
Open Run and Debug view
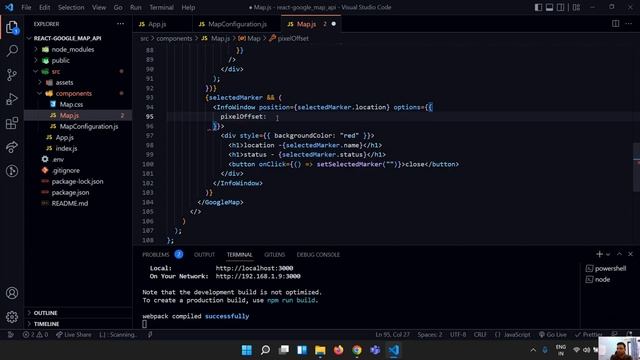tap(12, 99)
